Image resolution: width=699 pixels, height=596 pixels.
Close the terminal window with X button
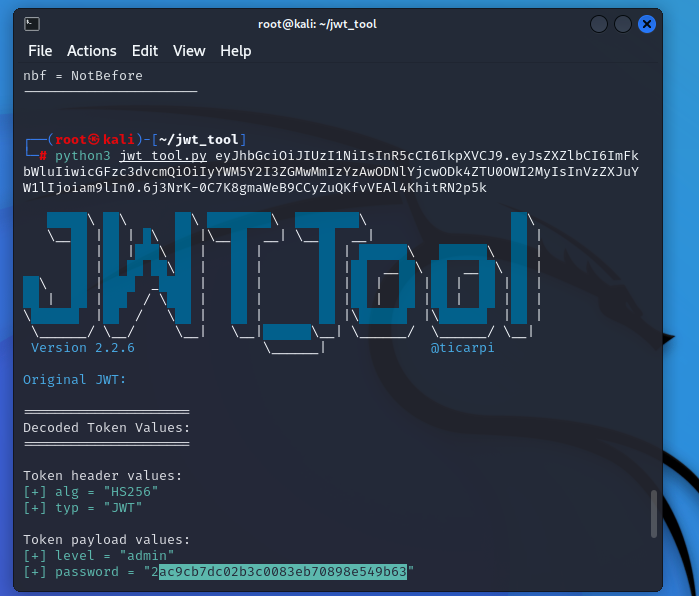[646, 24]
